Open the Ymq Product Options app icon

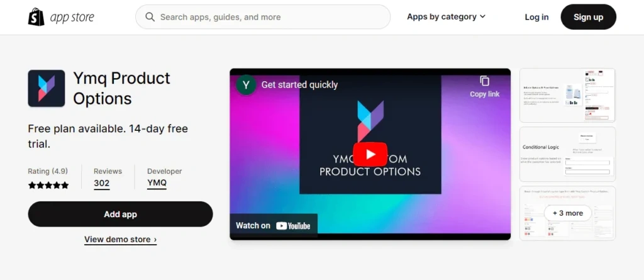[47, 88]
